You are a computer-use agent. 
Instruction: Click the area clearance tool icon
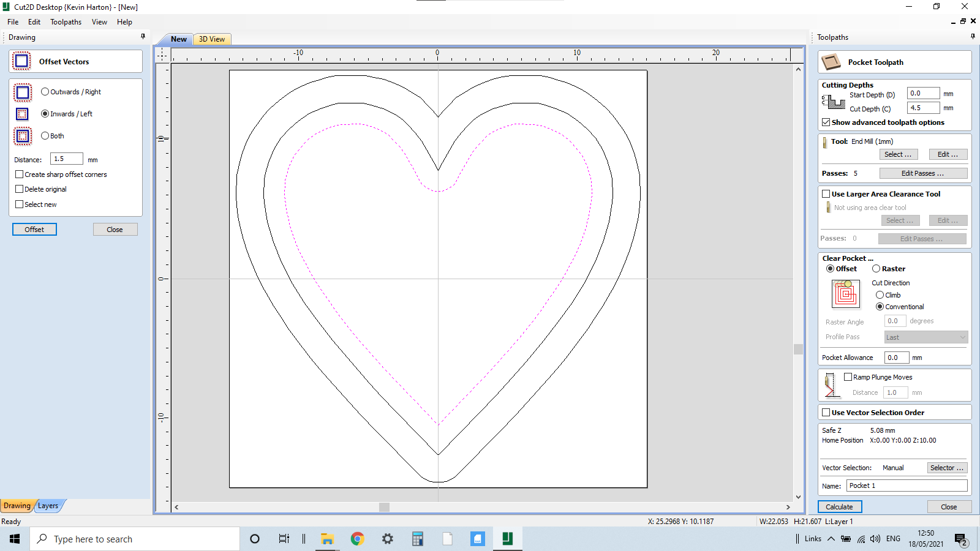pyautogui.click(x=828, y=207)
